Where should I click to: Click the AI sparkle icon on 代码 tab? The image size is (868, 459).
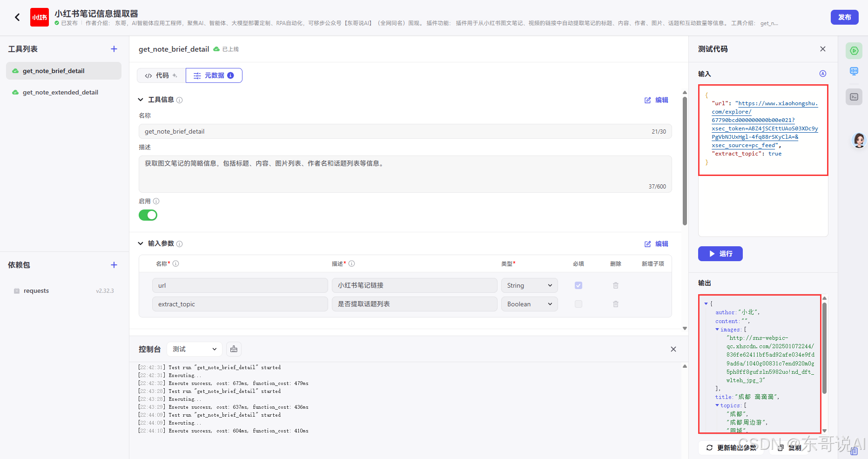[x=175, y=75]
